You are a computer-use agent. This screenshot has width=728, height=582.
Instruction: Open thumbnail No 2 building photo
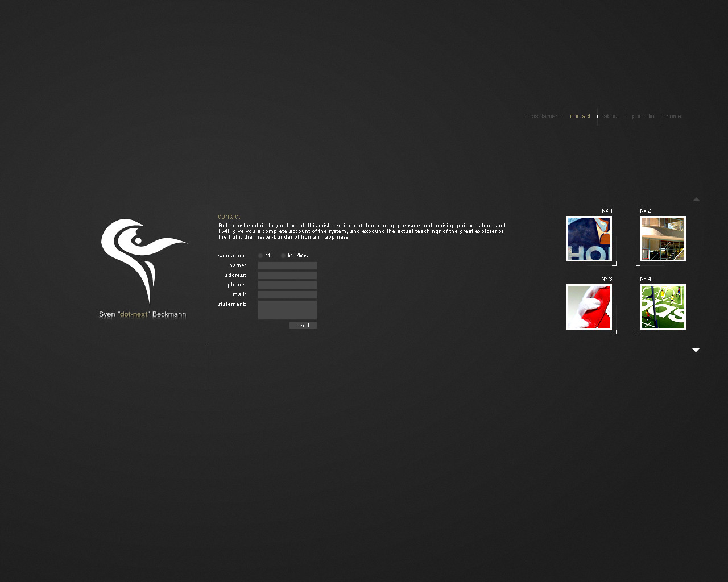pos(663,239)
